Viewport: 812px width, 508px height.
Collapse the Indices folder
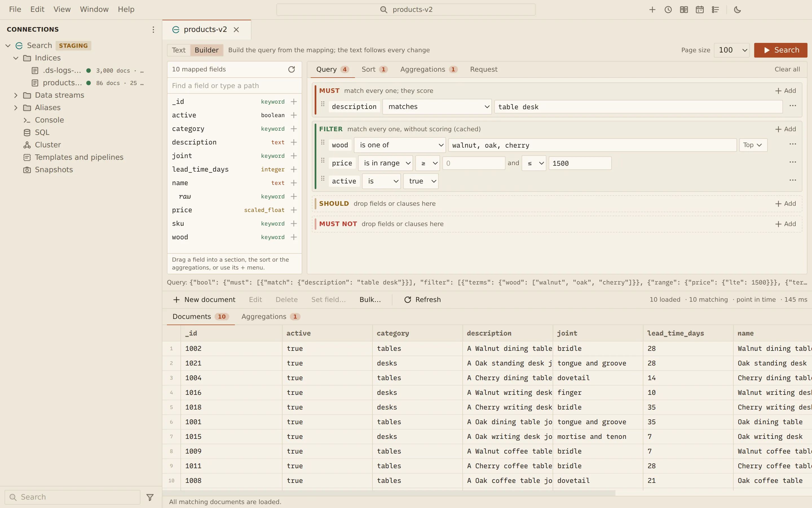[x=16, y=58]
